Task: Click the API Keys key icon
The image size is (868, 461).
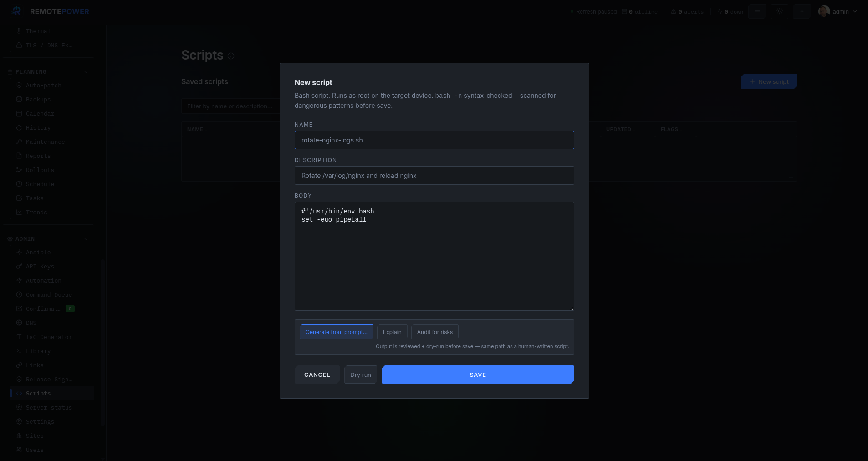Action: [19, 266]
